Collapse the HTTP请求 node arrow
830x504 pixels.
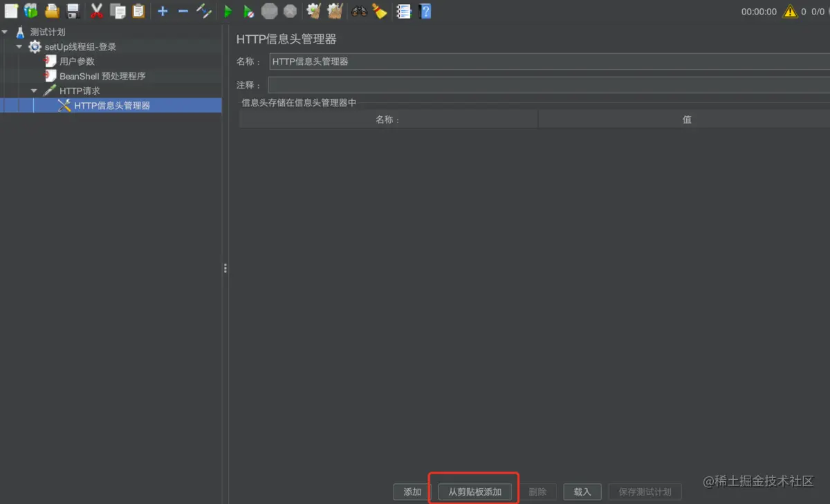point(35,91)
